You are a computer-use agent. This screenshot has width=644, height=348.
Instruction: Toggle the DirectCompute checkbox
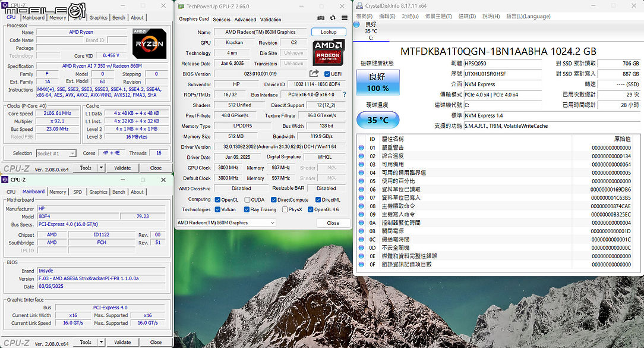[273, 199]
